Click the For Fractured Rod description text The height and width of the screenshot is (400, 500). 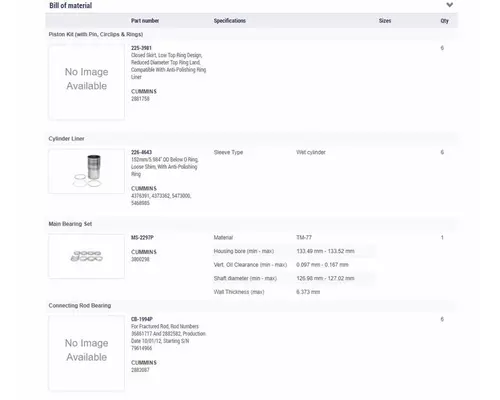[169, 337]
